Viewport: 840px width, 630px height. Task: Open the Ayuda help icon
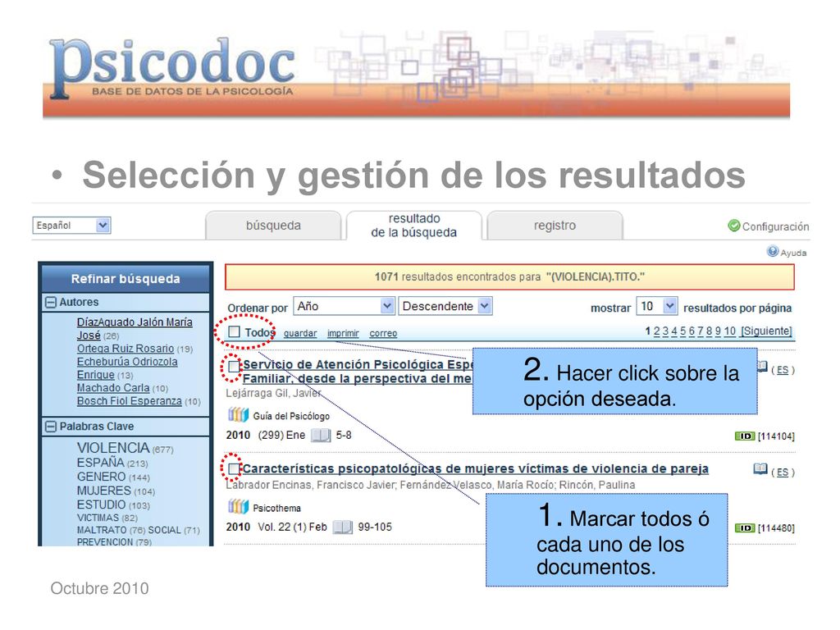(773, 251)
